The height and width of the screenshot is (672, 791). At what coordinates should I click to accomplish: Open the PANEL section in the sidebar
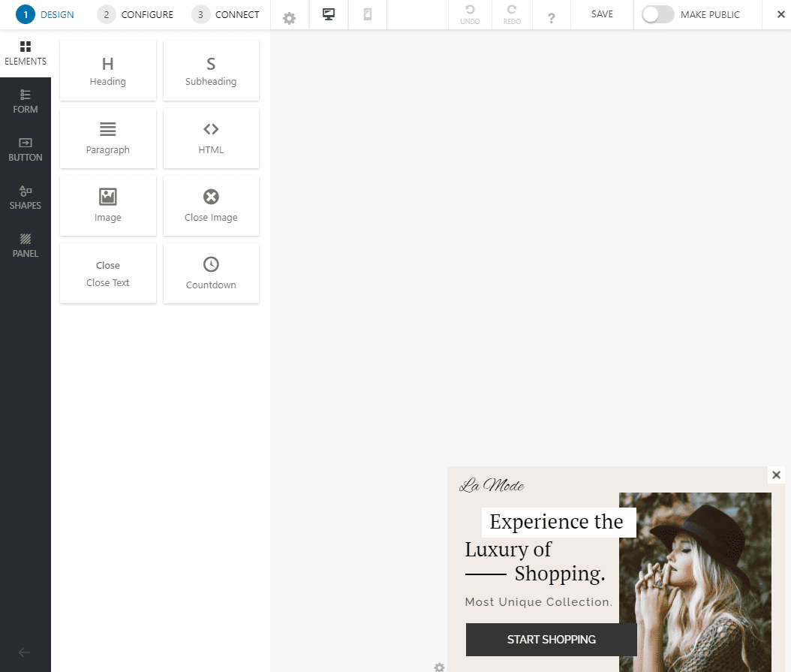[x=26, y=246]
